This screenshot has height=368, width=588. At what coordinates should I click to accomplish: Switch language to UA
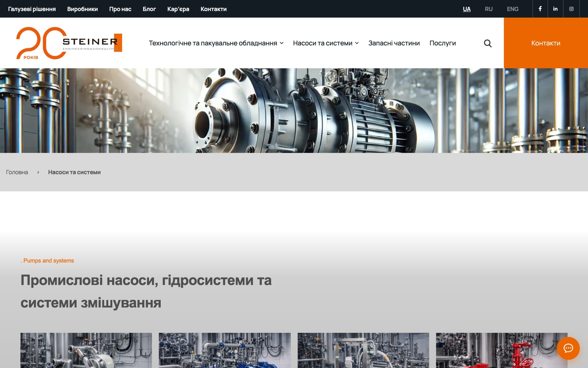pos(466,9)
